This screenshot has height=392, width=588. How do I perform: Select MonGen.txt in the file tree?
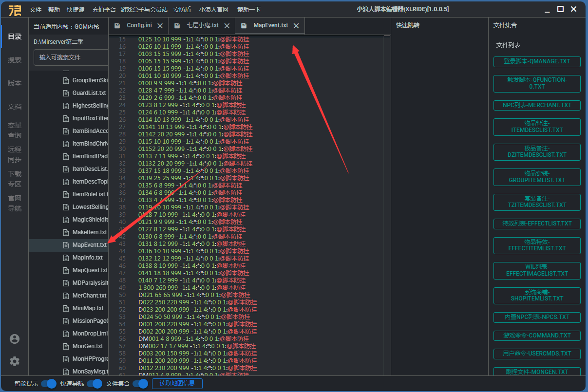click(87, 346)
